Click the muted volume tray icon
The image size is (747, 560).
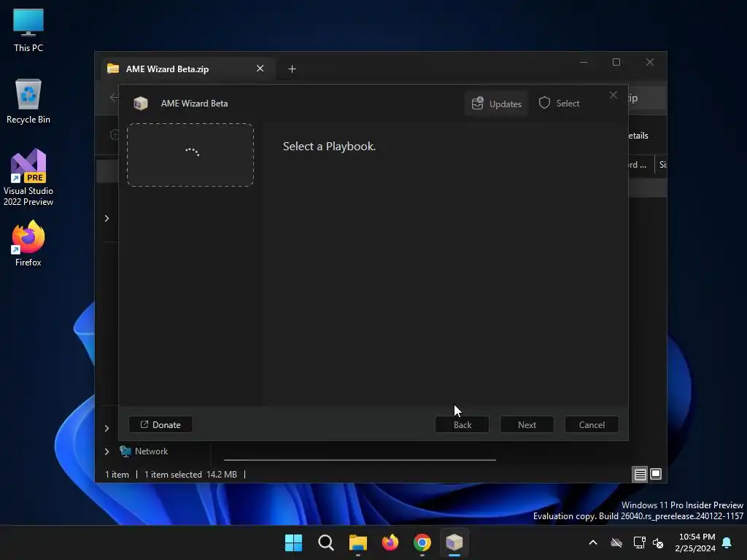[x=658, y=542]
